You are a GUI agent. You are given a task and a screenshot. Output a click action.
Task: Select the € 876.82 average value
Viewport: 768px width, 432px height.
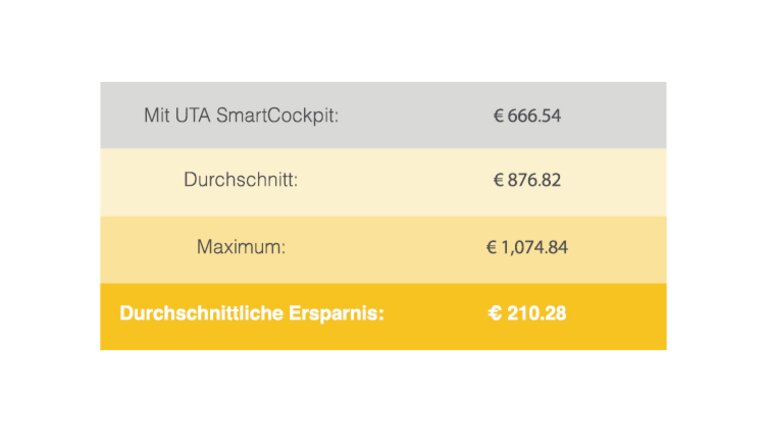click(527, 180)
